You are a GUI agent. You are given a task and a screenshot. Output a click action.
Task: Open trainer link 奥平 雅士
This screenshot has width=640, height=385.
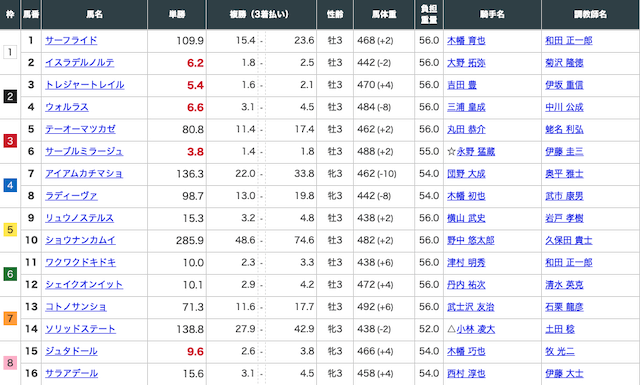564,174
